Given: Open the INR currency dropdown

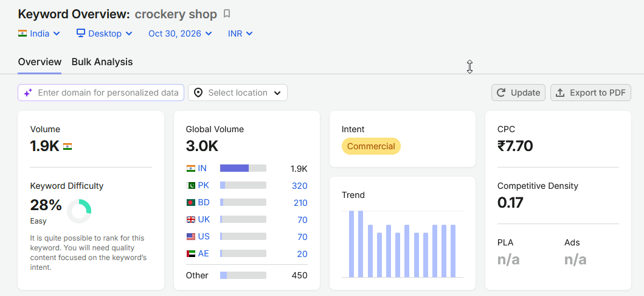Looking at the screenshot, I should pos(240,33).
